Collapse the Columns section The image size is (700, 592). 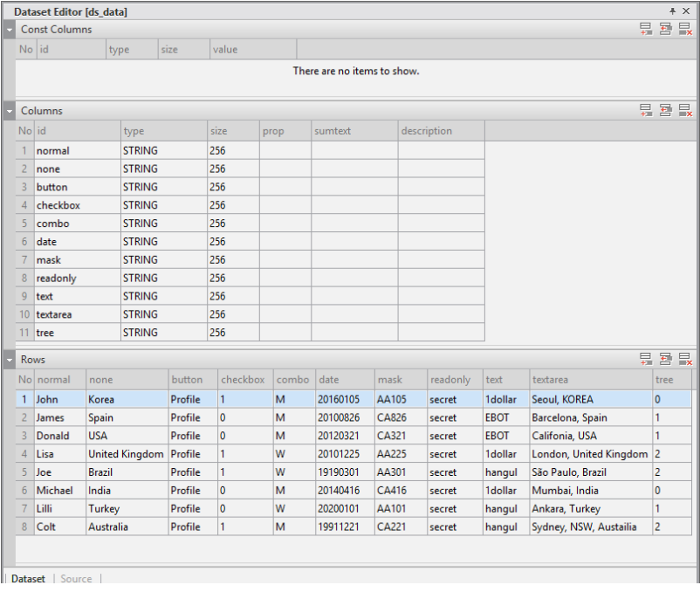10,112
